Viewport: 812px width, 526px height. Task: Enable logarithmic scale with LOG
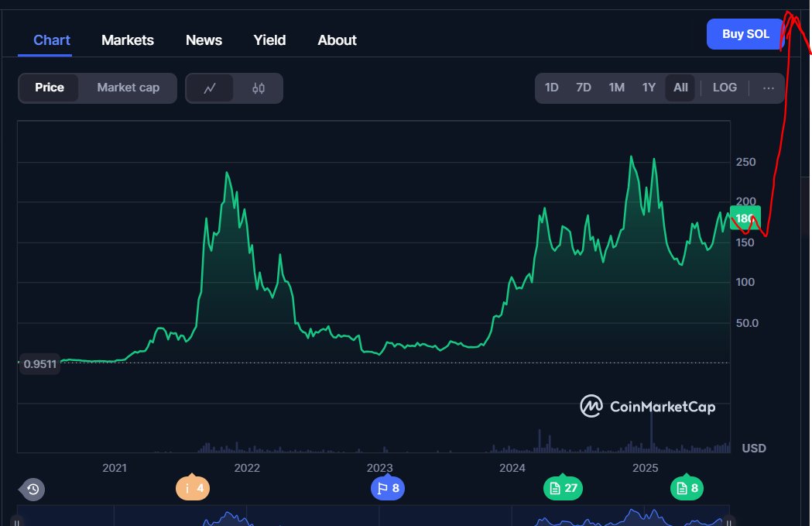click(725, 88)
